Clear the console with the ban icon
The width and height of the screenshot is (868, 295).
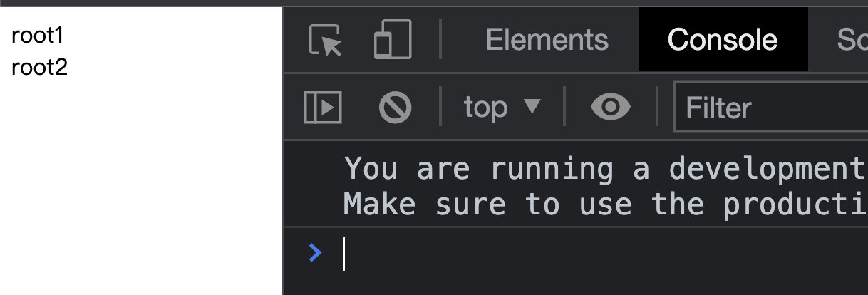click(396, 108)
